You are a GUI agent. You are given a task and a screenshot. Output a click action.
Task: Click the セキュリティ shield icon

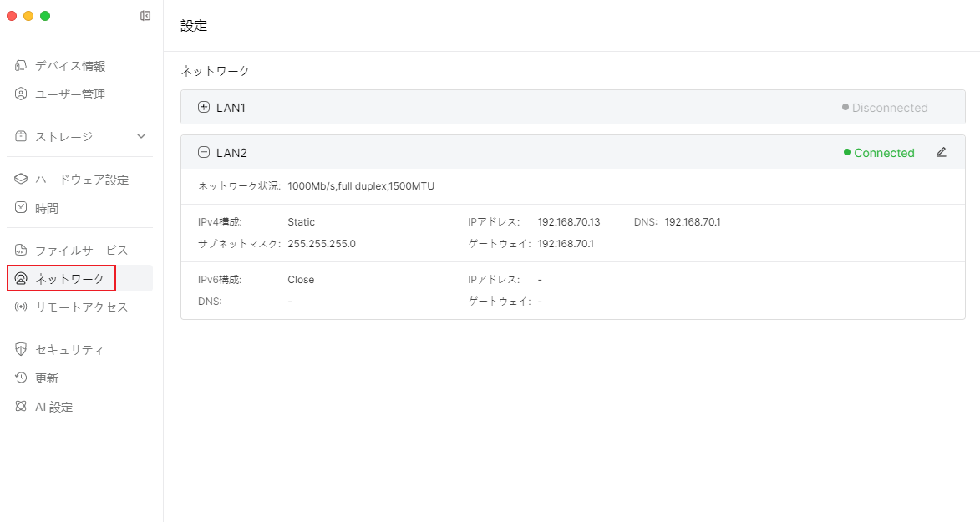pos(21,350)
